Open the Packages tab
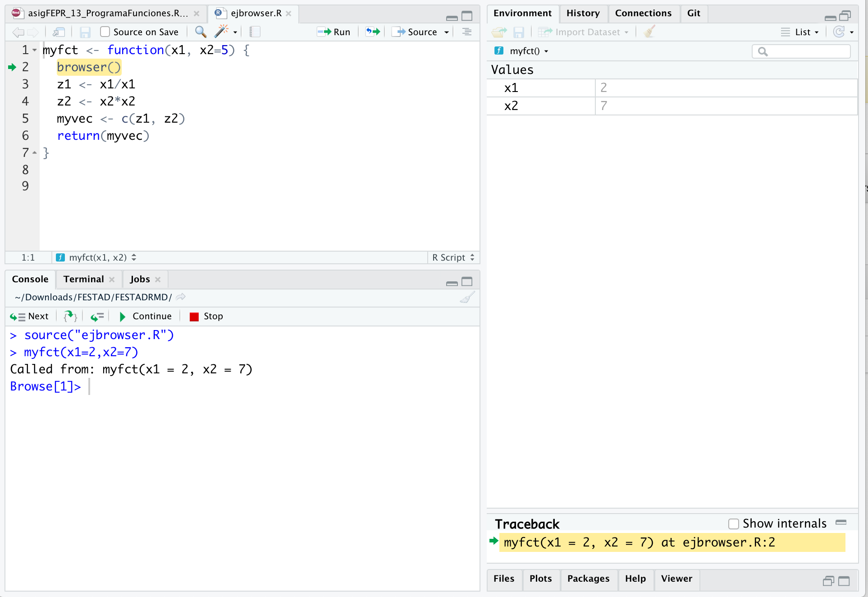This screenshot has height=597, width=868. [588, 579]
